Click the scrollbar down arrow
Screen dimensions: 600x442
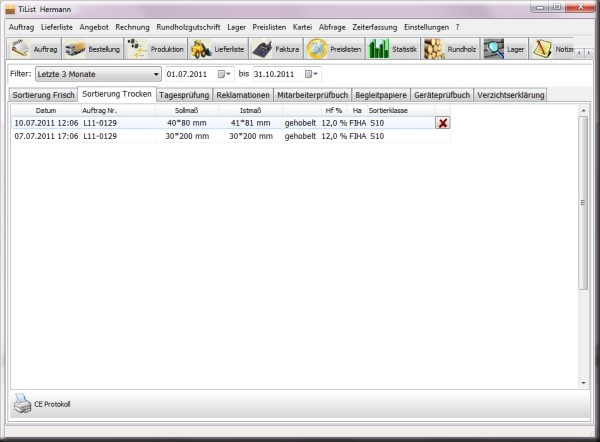583,383
